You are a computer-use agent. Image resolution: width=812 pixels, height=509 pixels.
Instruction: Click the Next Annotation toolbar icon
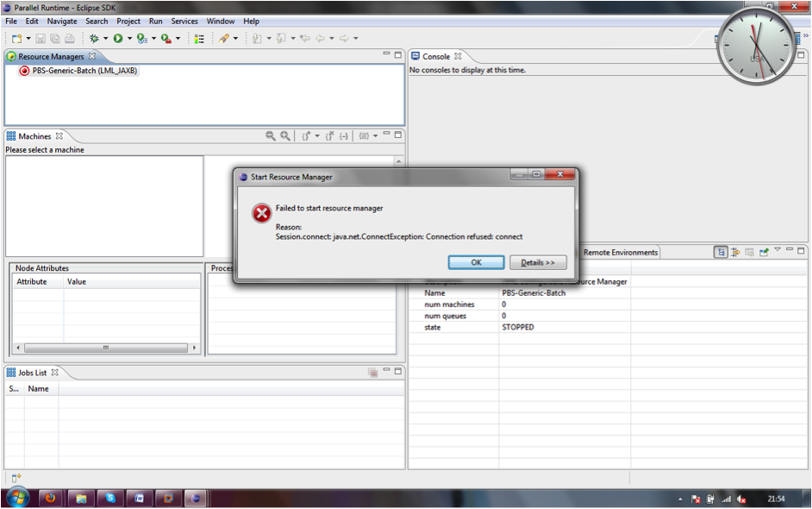[x=257, y=38]
